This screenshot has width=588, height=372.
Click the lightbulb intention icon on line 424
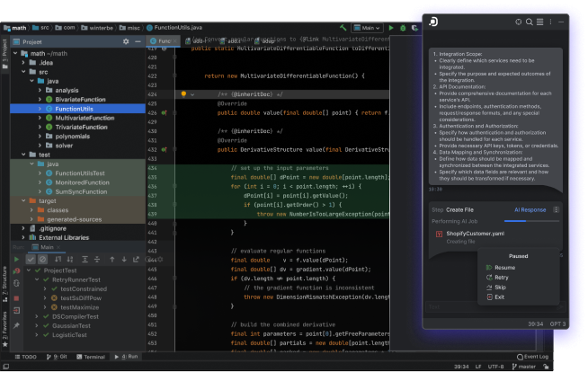click(x=183, y=94)
